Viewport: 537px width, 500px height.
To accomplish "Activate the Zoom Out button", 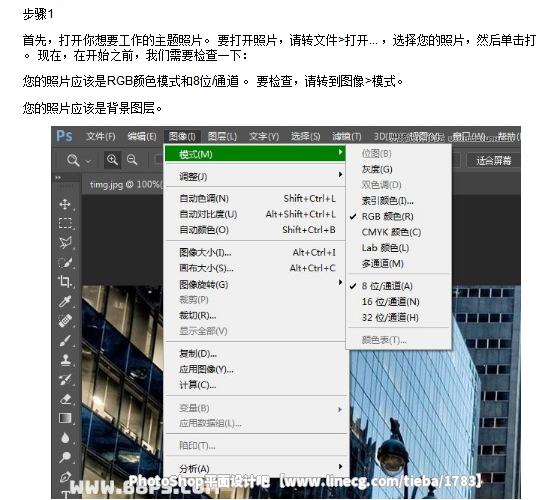I will coord(132,160).
